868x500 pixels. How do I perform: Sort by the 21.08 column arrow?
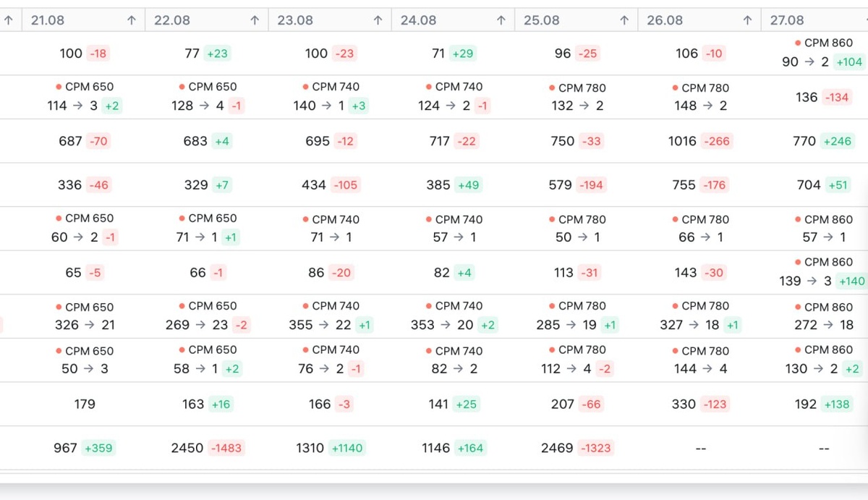[x=132, y=21]
